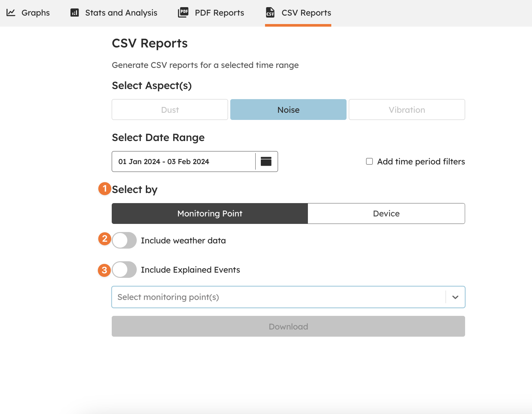532x414 pixels.
Task: Switch selection mode to Device
Action: [386, 213]
